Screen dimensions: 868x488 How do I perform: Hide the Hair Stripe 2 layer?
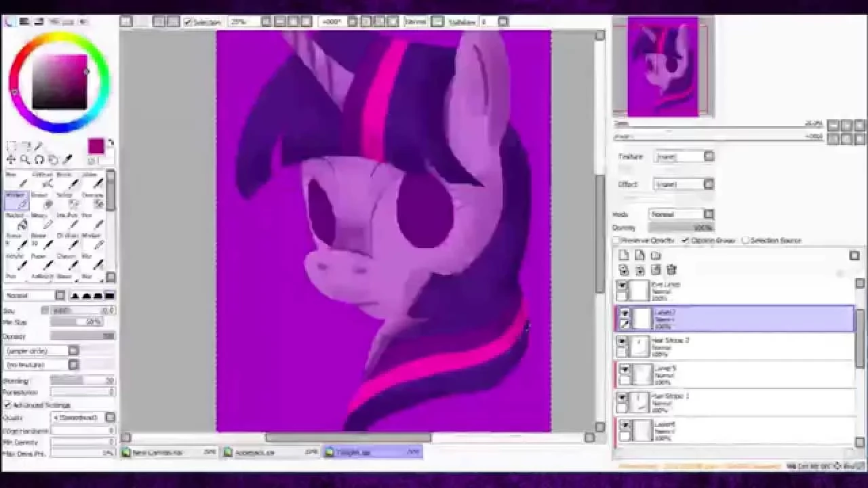(623, 342)
